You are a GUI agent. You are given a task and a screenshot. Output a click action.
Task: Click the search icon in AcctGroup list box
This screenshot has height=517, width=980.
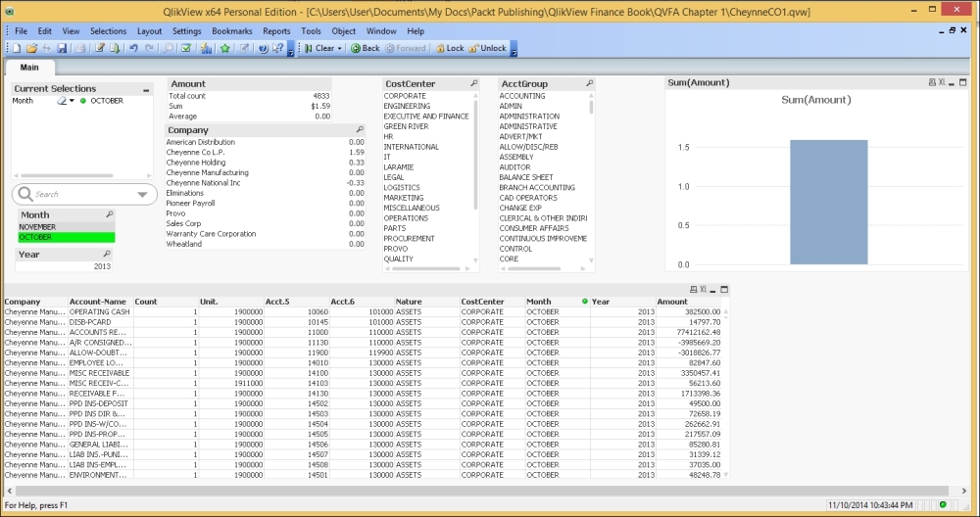click(589, 83)
